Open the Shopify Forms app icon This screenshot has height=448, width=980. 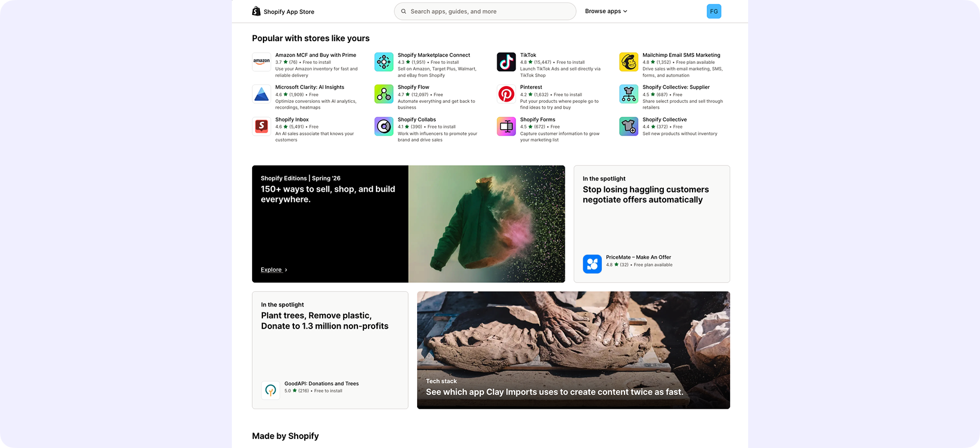(x=507, y=126)
